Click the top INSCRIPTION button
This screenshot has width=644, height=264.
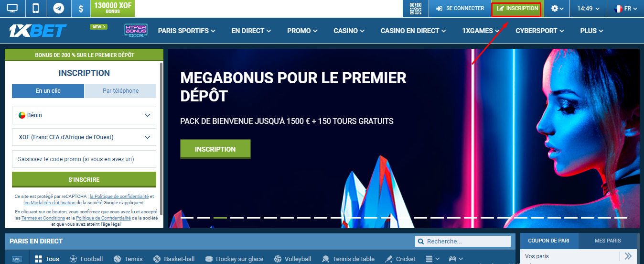(517, 8)
